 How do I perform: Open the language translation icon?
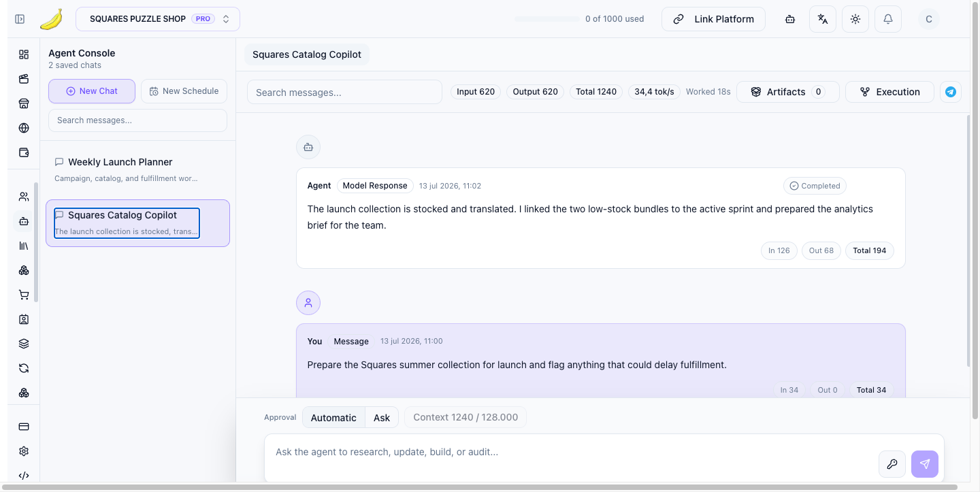click(823, 19)
